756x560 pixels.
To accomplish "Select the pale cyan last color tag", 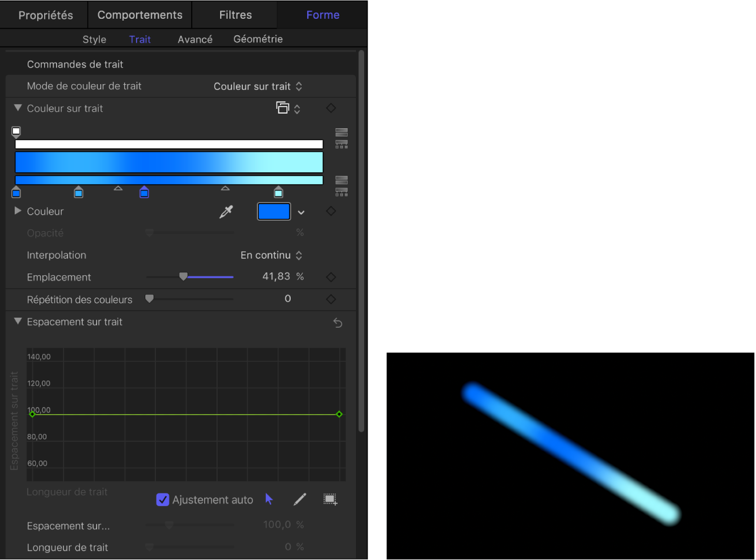I will click(278, 192).
